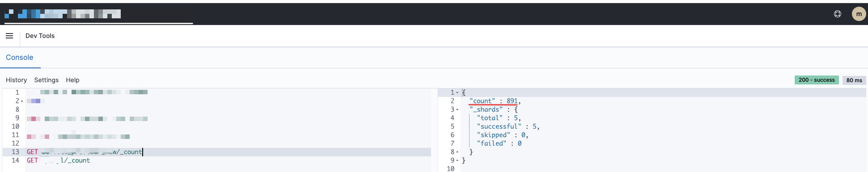The width and height of the screenshot is (868, 172).
Task: Click editor line 11 blurred request
Action: [78, 136]
